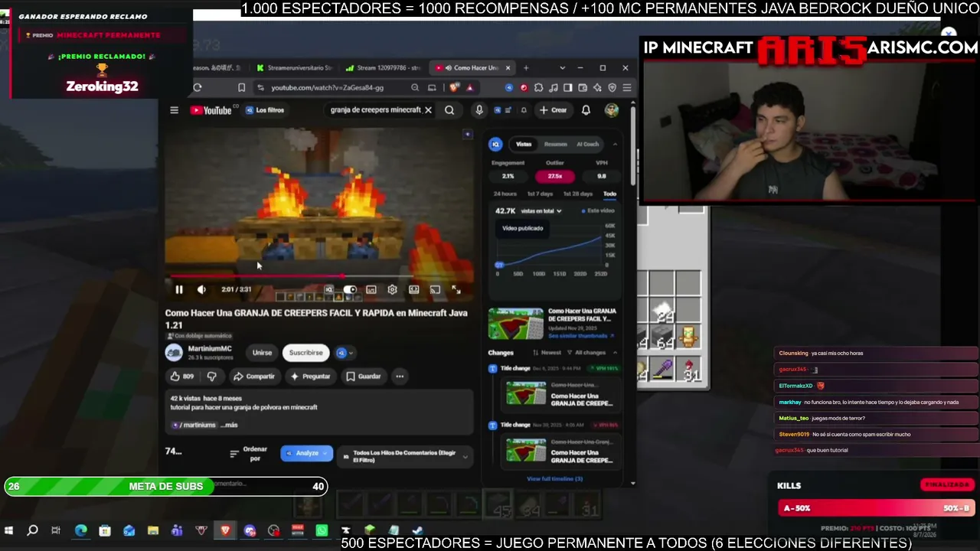Toggle subtitles in the video player
This screenshot has height=551, width=980.
[x=371, y=289]
